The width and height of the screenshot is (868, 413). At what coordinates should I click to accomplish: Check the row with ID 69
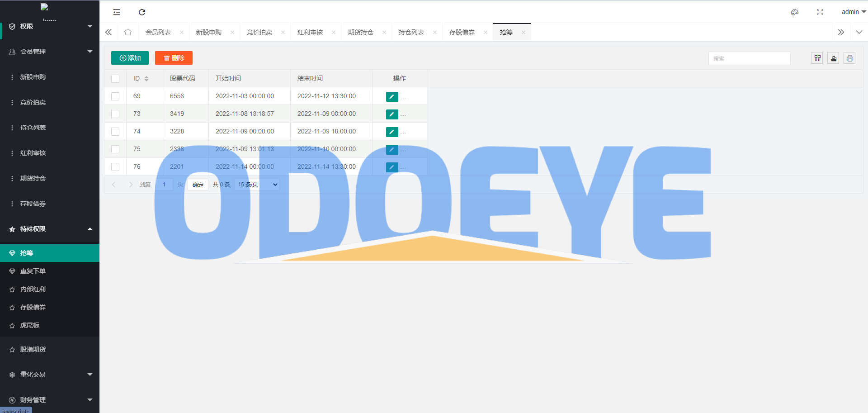(115, 96)
